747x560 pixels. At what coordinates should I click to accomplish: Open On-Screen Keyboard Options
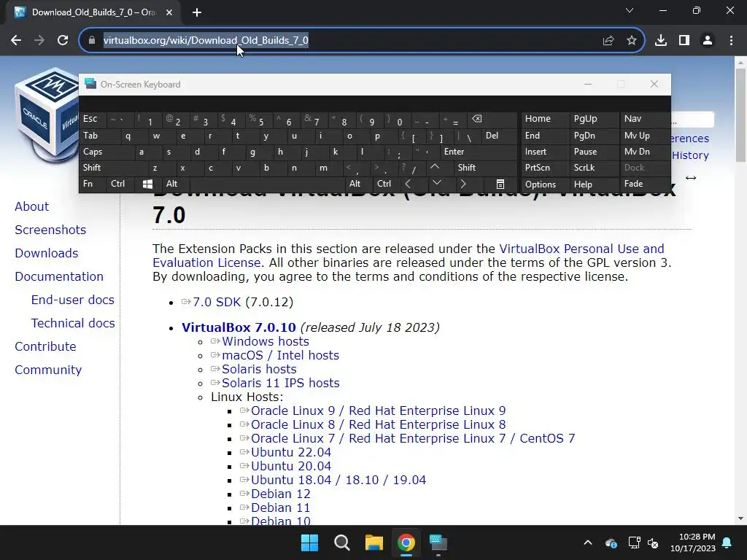[x=545, y=184]
